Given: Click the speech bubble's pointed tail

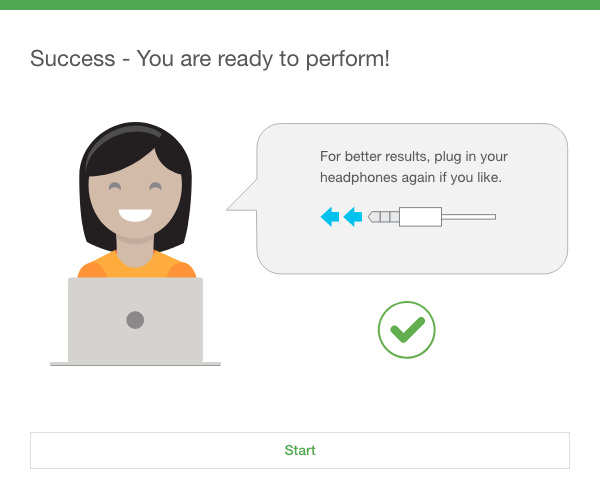Looking at the screenshot, I should click(243, 196).
